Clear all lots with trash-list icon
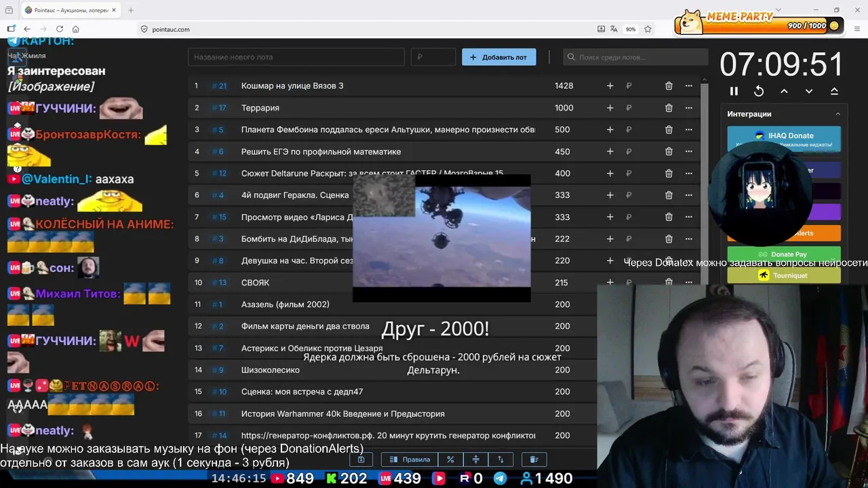 [x=534, y=460]
